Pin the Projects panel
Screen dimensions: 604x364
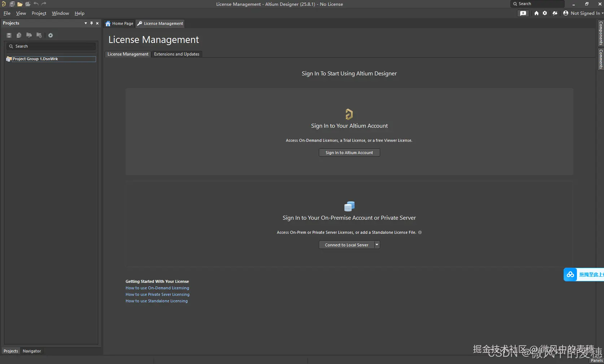click(x=92, y=23)
